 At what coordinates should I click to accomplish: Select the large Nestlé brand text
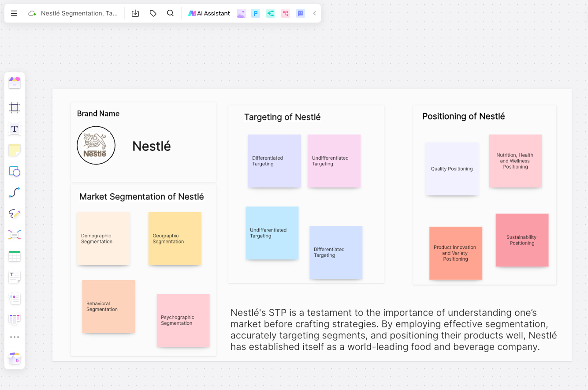152,146
